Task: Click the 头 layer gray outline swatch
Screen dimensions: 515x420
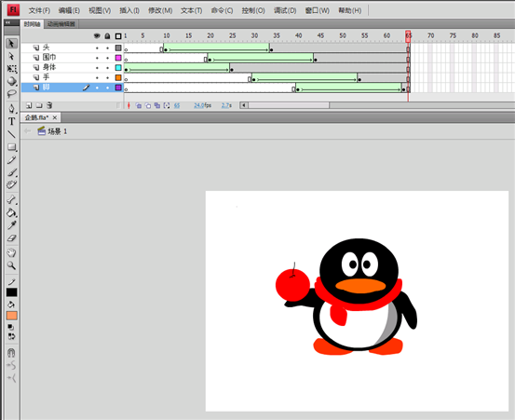Action: click(118, 47)
